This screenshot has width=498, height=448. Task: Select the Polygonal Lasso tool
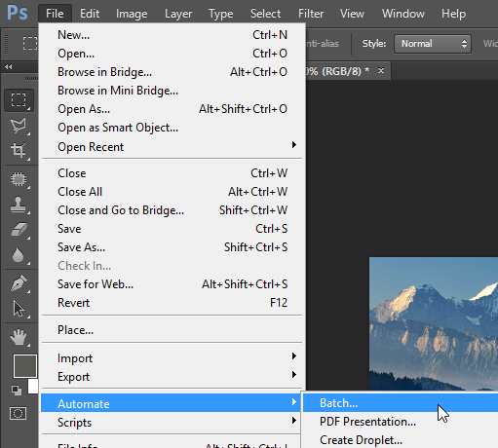click(x=19, y=126)
